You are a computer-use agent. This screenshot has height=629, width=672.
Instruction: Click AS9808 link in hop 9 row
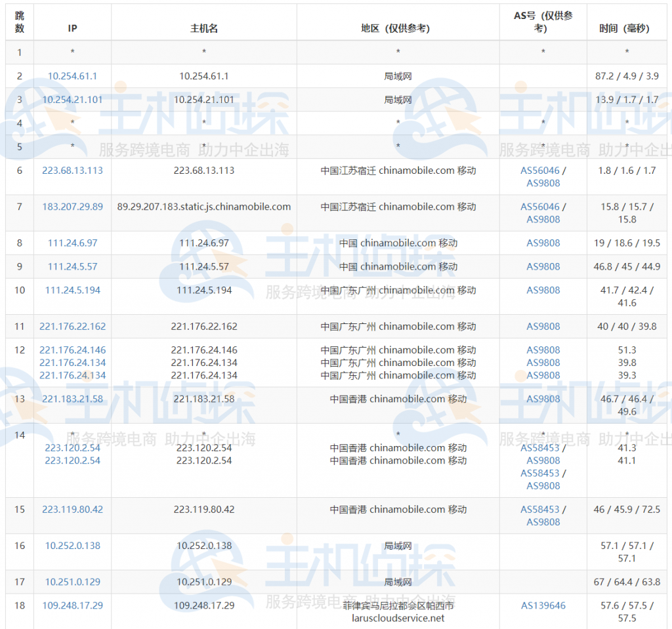[543, 267]
